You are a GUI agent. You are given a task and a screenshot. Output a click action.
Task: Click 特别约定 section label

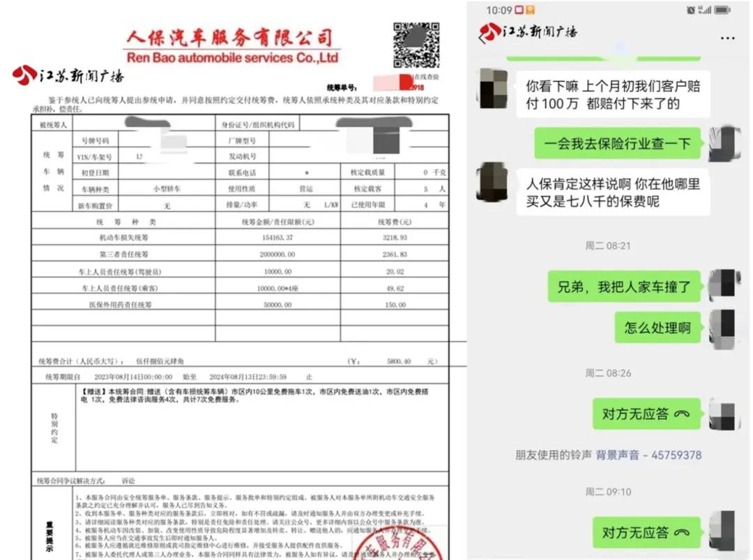tap(54, 427)
